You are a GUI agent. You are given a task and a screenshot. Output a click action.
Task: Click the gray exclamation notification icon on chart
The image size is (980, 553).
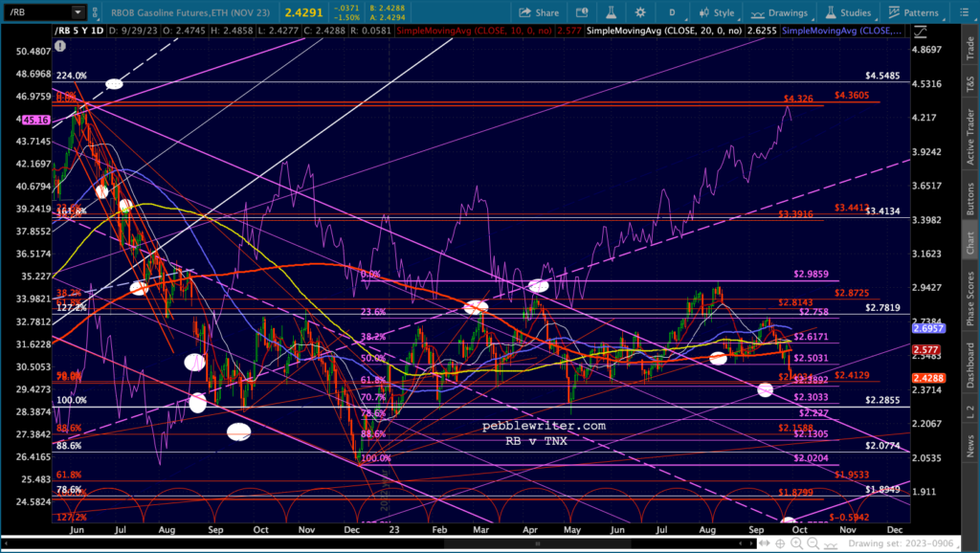(x=59, y=46)
